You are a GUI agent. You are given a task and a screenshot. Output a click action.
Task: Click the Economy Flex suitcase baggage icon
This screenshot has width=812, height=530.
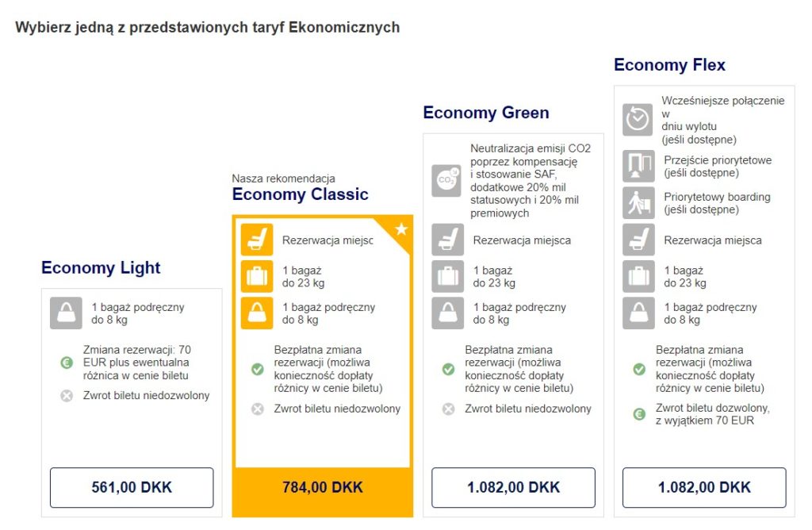638,277
